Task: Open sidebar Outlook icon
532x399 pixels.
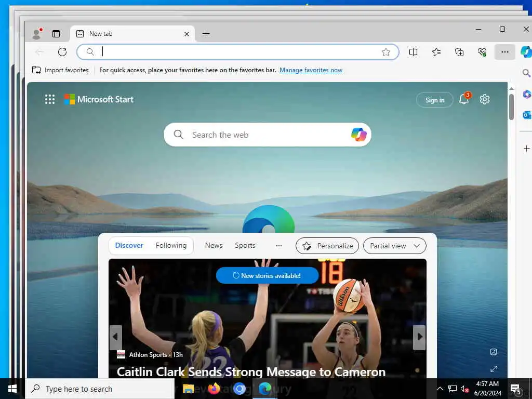Action: pyautogui.click(x=526, y=115)
